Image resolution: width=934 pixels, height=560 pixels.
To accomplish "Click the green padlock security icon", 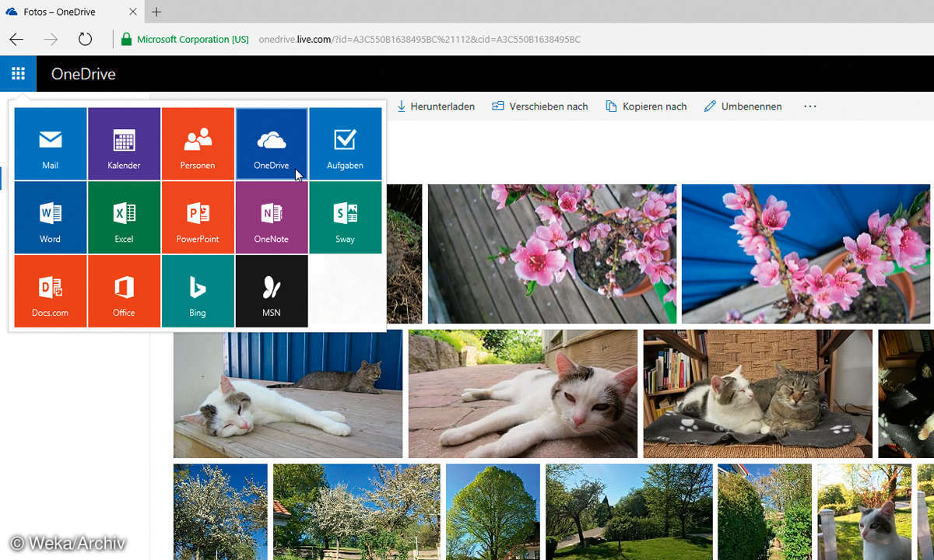I will [126, 39].
